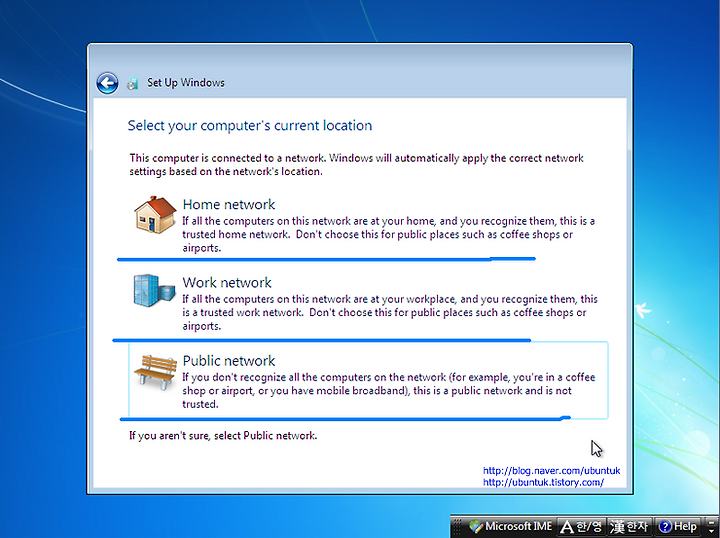Screen dimensions: 720x538
Task: Grab the language bar drag handle
Action: click(457, 527)
